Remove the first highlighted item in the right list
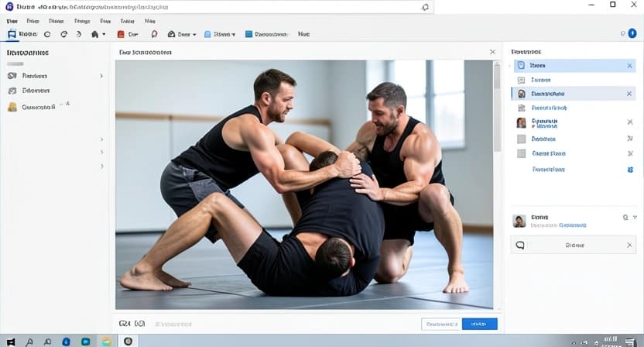 tap(629, 67)
